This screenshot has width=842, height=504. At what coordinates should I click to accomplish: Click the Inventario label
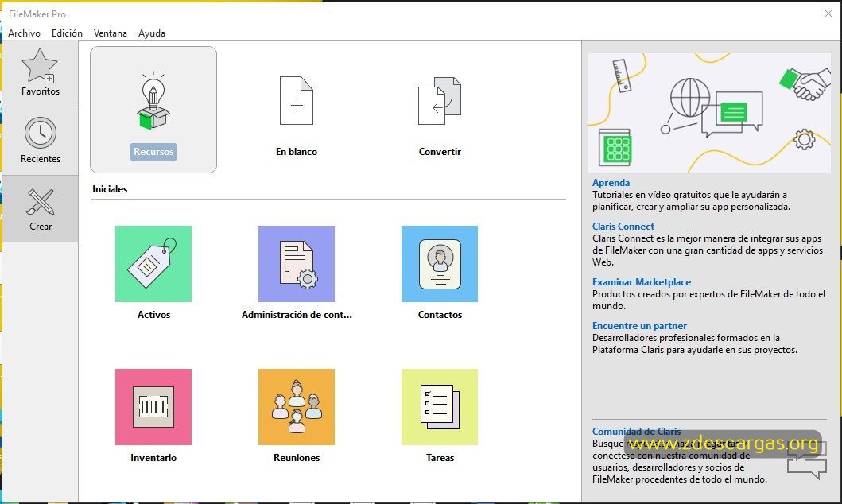coord(153,458)
